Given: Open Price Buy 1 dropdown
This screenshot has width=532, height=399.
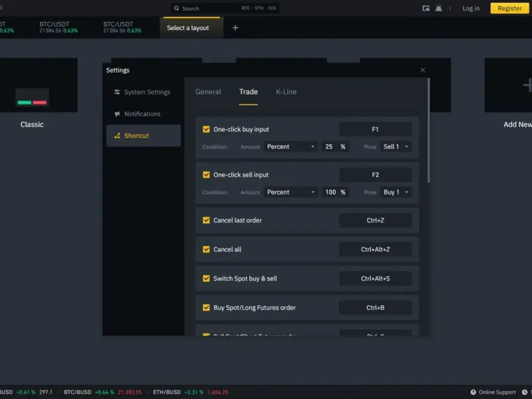Looking at the screenshot, I should click(x=396, y=192).
